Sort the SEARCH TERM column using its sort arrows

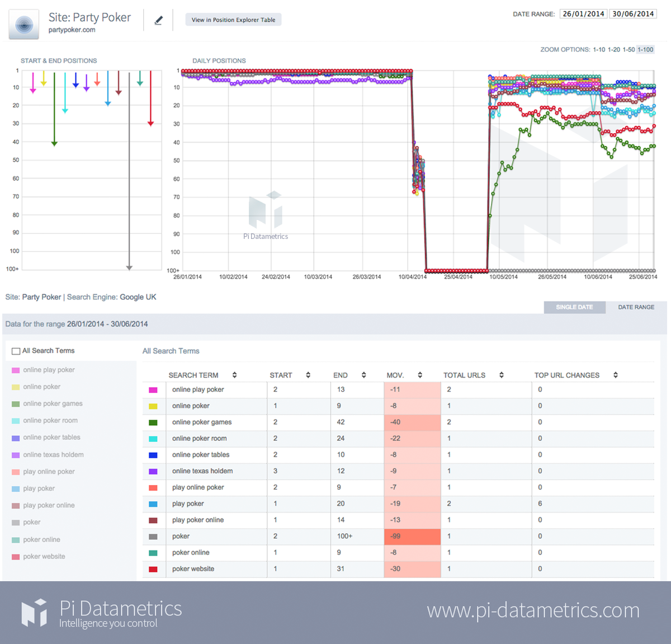click(234, 375)
